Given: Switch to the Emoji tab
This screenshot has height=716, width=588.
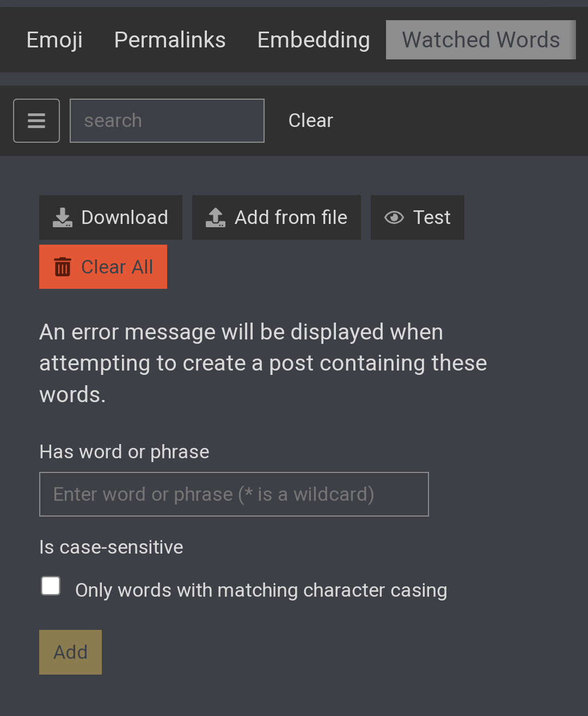Looking at the screenshot, I should (x=54, y=40).
